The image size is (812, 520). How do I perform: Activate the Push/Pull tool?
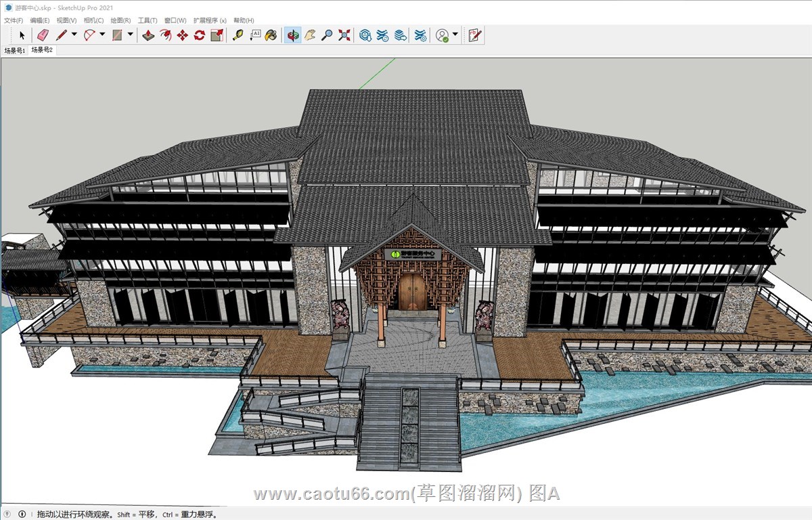(148, 35)
